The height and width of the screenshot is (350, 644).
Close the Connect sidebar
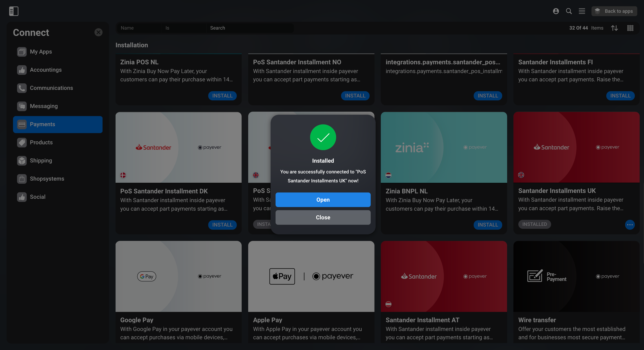click(99, 32)
